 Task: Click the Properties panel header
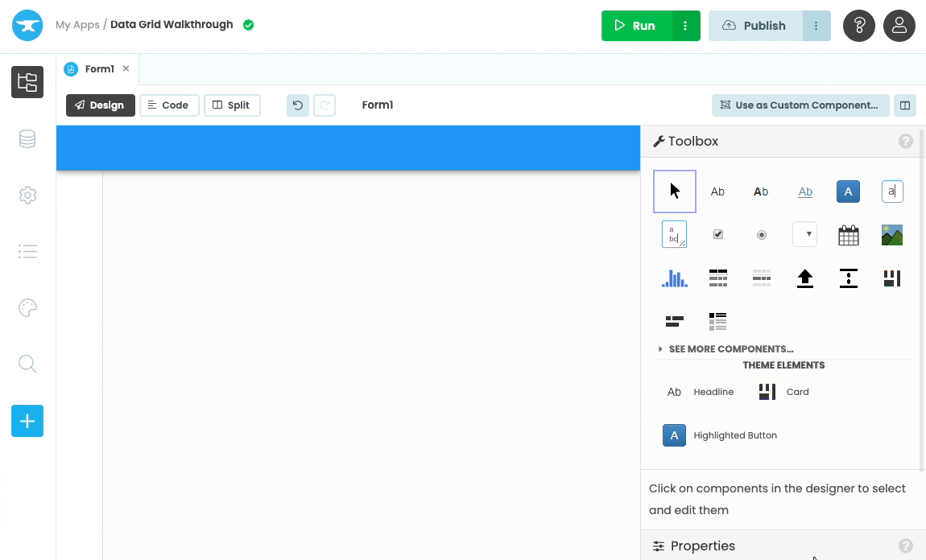click(x=782, y=546)
